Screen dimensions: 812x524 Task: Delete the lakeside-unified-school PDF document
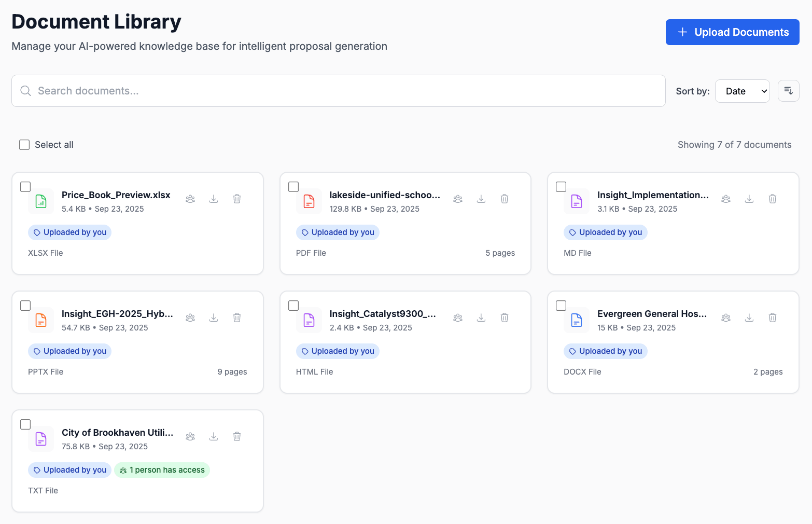pos(505,199)
